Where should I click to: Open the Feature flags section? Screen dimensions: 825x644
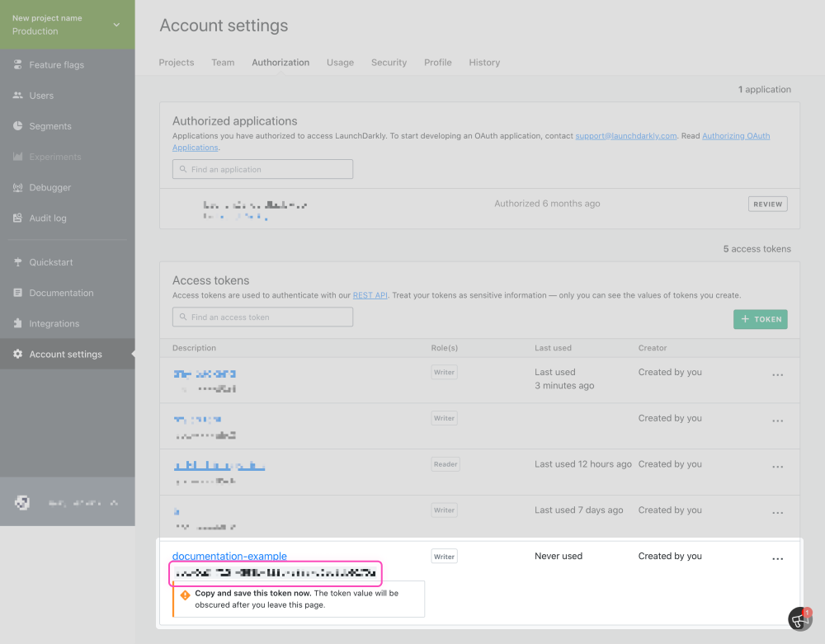[49, 64]
